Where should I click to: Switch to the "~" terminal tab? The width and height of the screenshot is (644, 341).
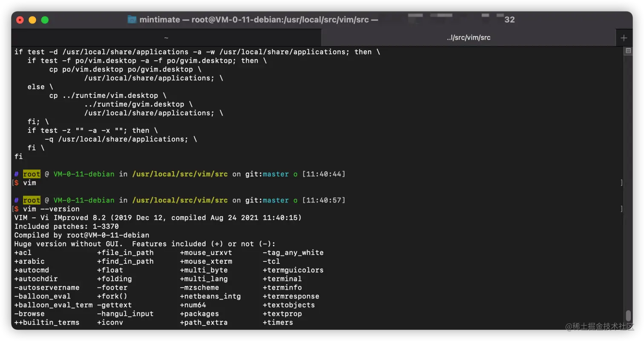click(x=166, y=38)
